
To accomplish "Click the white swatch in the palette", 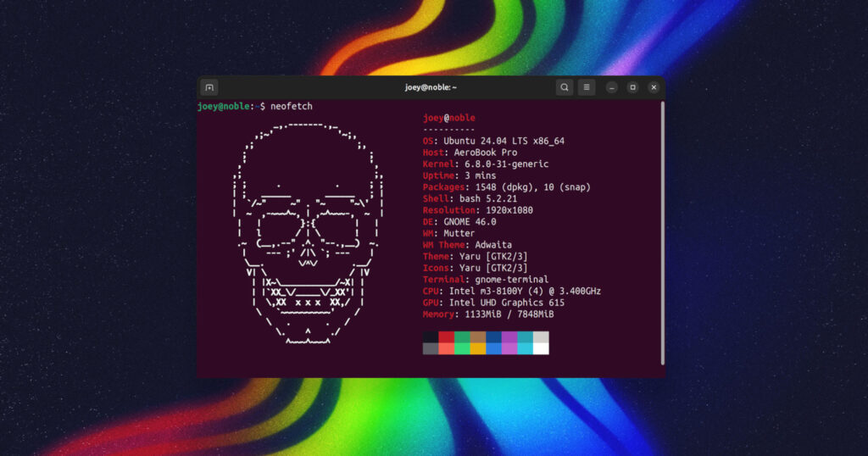I will 541,348.
